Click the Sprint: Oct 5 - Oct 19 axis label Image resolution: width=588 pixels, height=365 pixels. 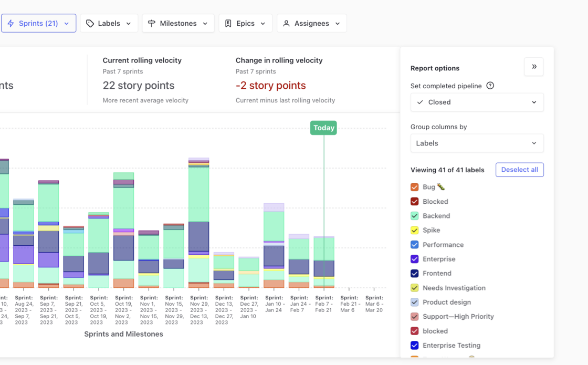click(x=99, y=310)
